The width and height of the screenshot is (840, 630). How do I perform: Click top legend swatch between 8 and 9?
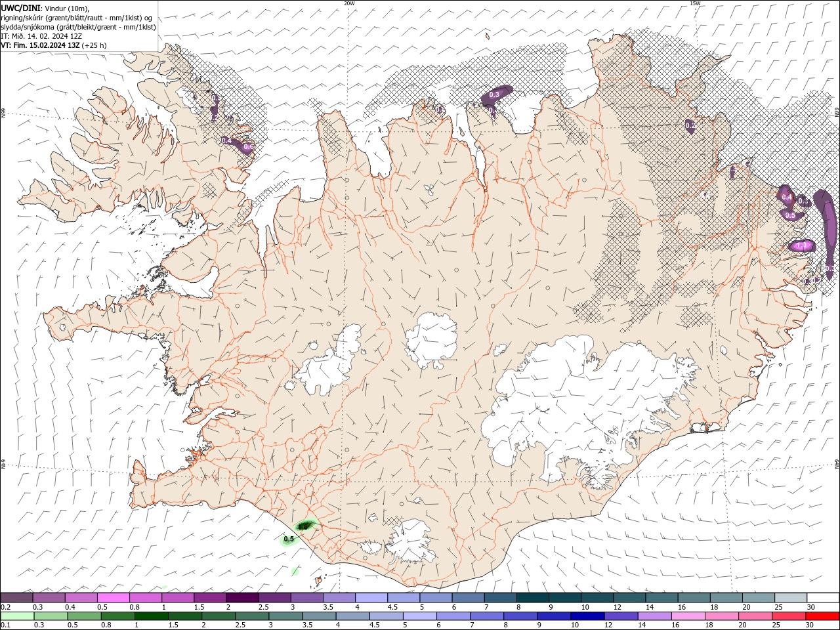coord(532,598)
